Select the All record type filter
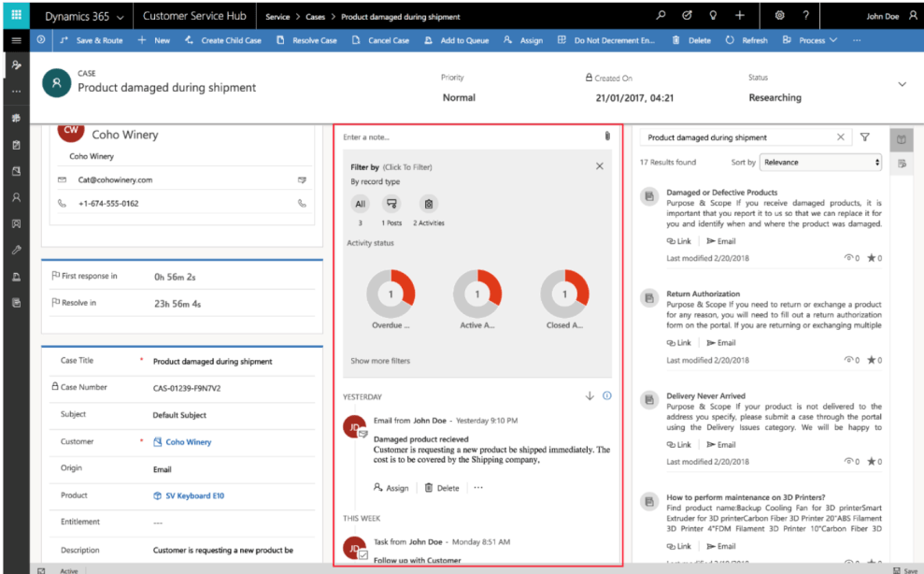The image size is (924, 574). pyautogui.click(x=360, y=204)
